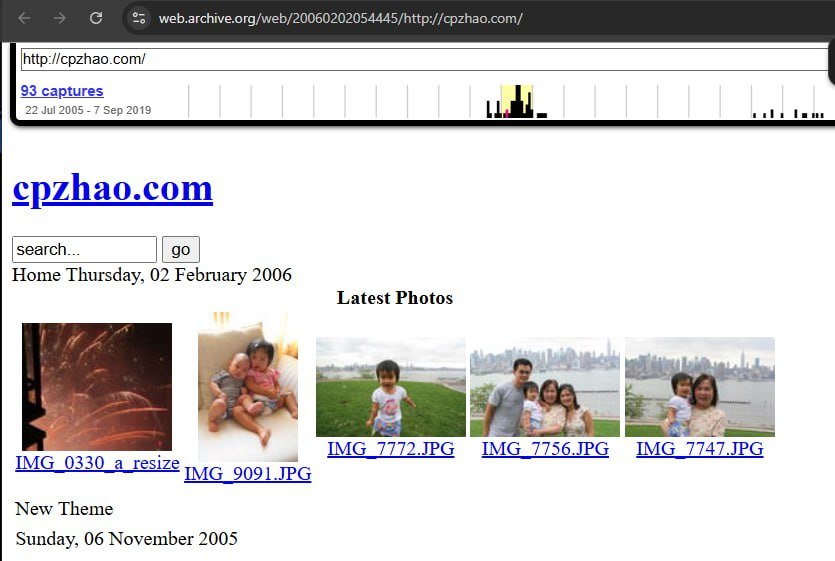The height and width of the screenshot is (561, 835).
Task: Click the 'Latest Photos' heading
Action: click(395, 298)
